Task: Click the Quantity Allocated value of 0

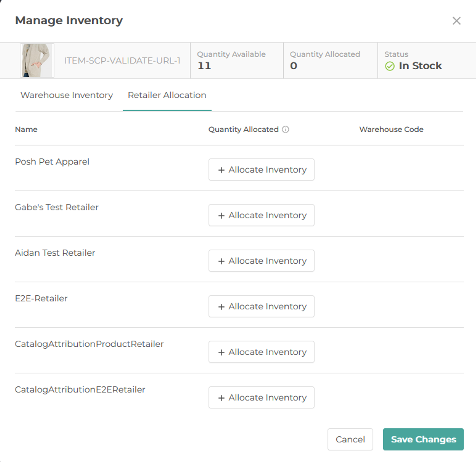Action: [293, 66]
